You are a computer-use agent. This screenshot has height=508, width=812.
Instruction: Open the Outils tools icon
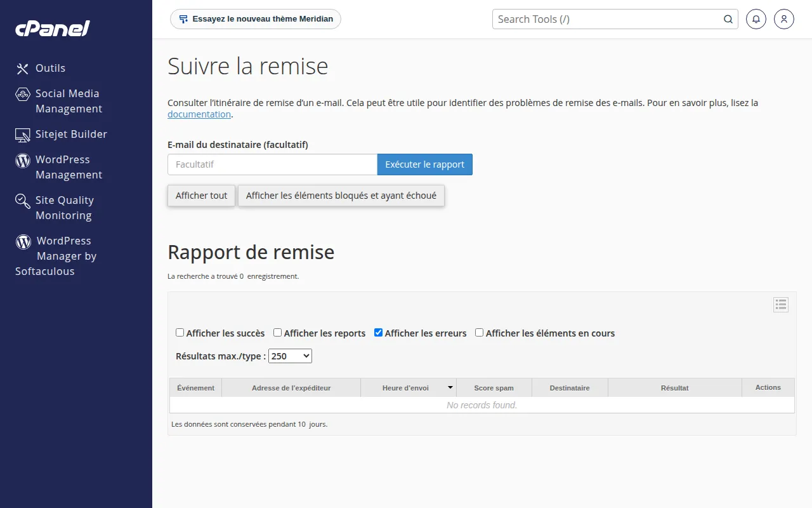(23, 69)
